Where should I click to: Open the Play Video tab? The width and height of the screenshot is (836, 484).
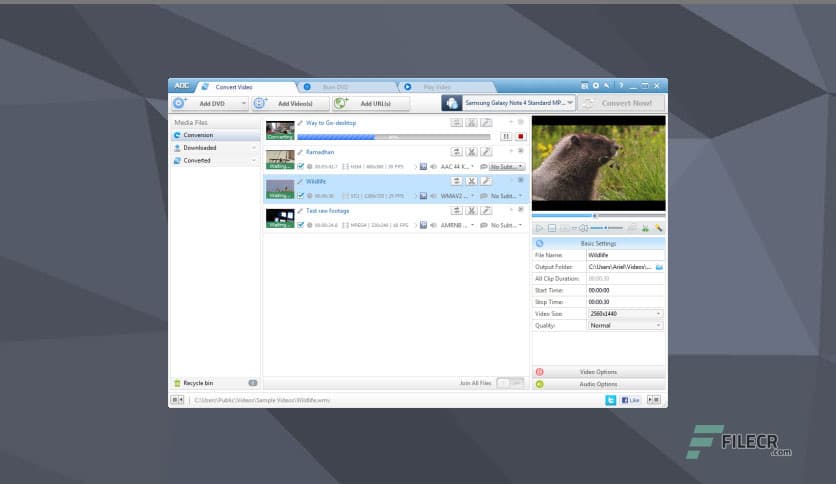(447, 87)
